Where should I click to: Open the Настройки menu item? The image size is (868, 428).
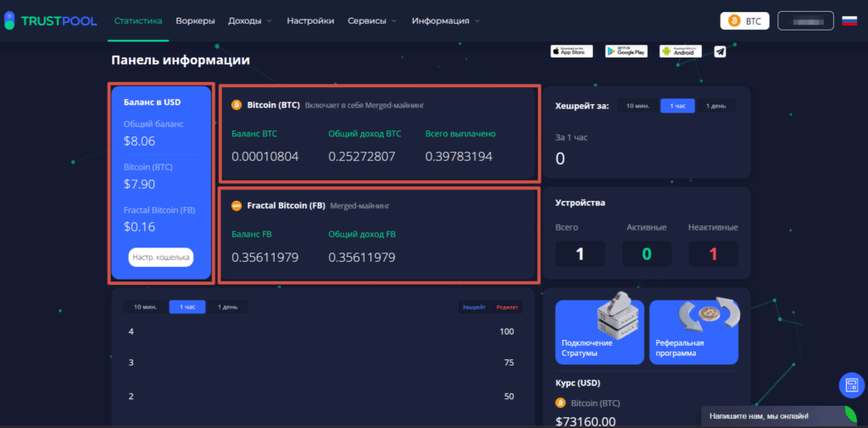[x=310, y=20]
